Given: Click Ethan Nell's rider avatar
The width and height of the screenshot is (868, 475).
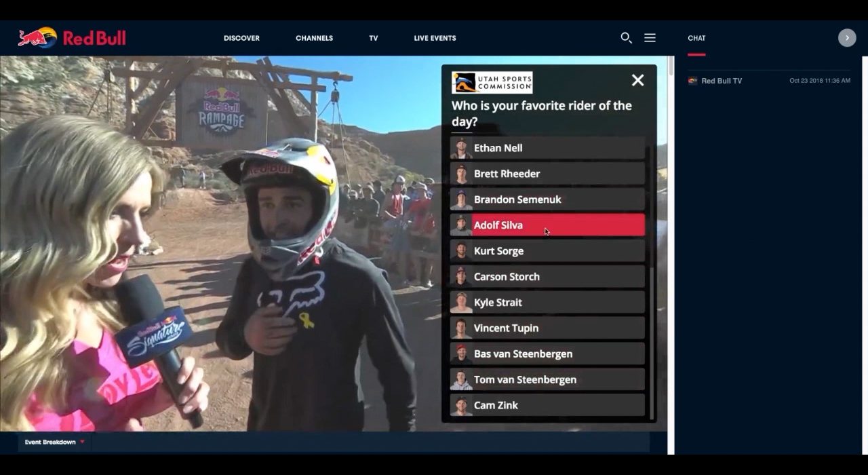Looking at the screenshot, I should 461,148.
